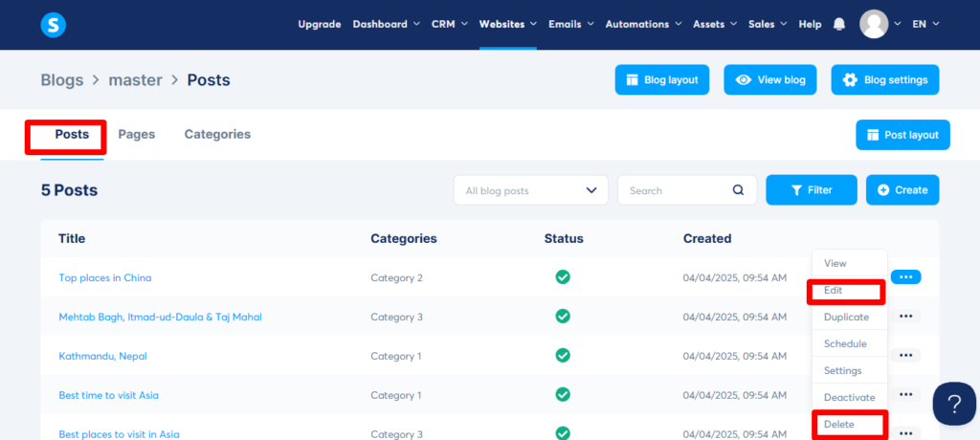Image resolution: width=980 pixels, height=440 pixels.
Task: Click the systeme.io logo icon
Action: pos(54,24)
